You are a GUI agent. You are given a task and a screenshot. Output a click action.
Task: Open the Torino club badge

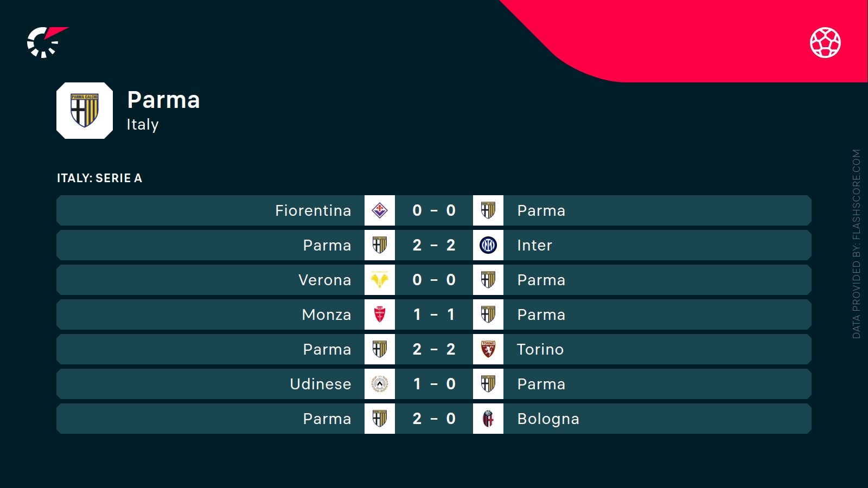click(x=488, y=349)
